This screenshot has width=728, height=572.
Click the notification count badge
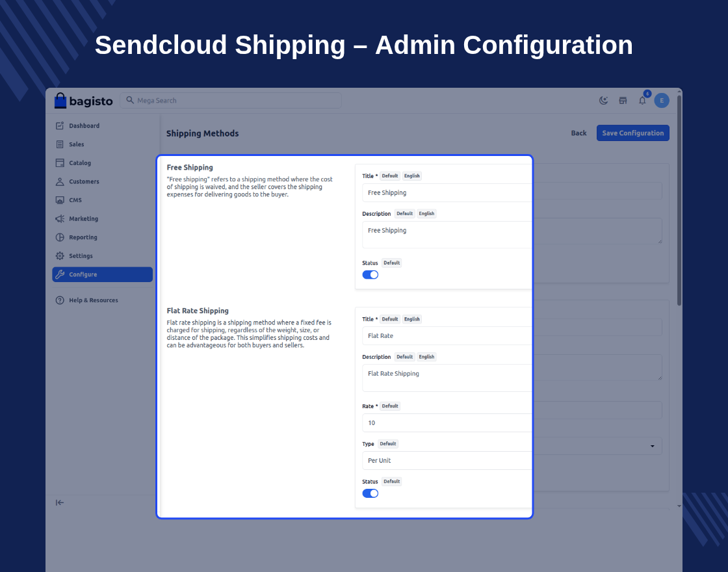[x=647, y=94]
